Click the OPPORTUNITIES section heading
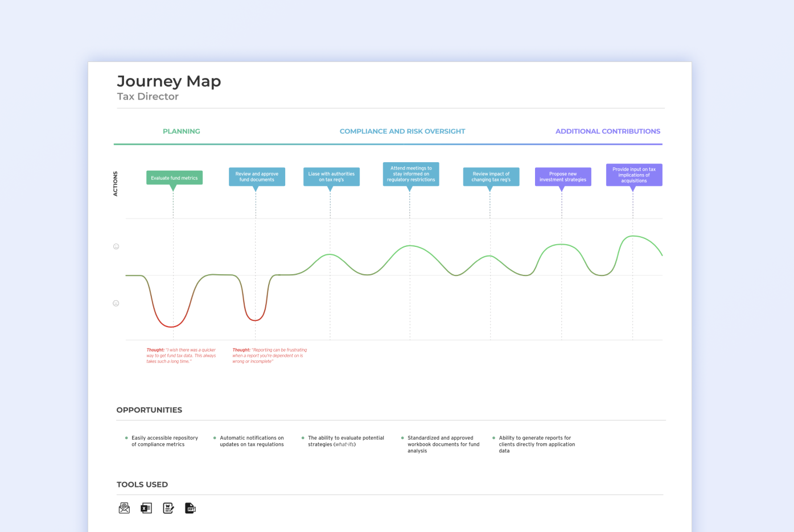 pos(149,410)
